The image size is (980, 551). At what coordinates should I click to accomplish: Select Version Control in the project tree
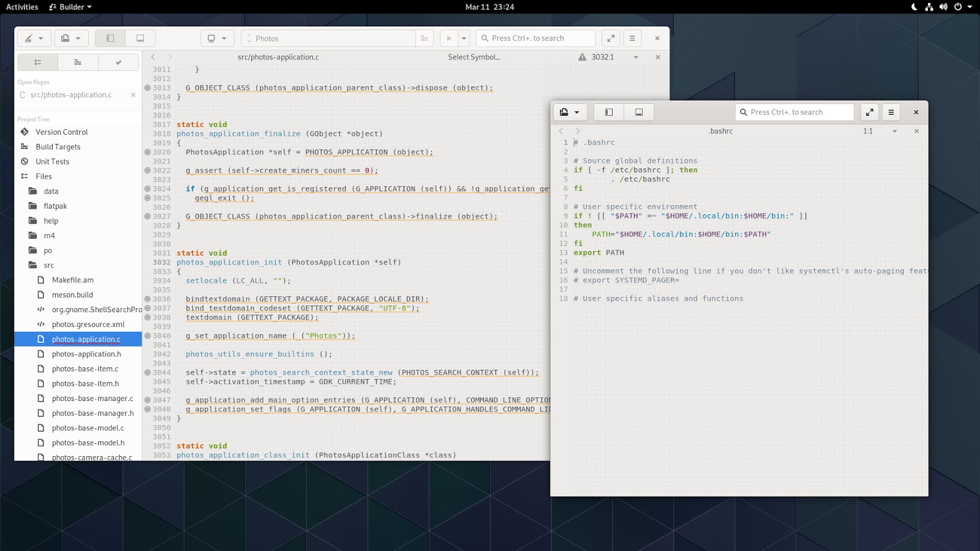click(61, 132)
